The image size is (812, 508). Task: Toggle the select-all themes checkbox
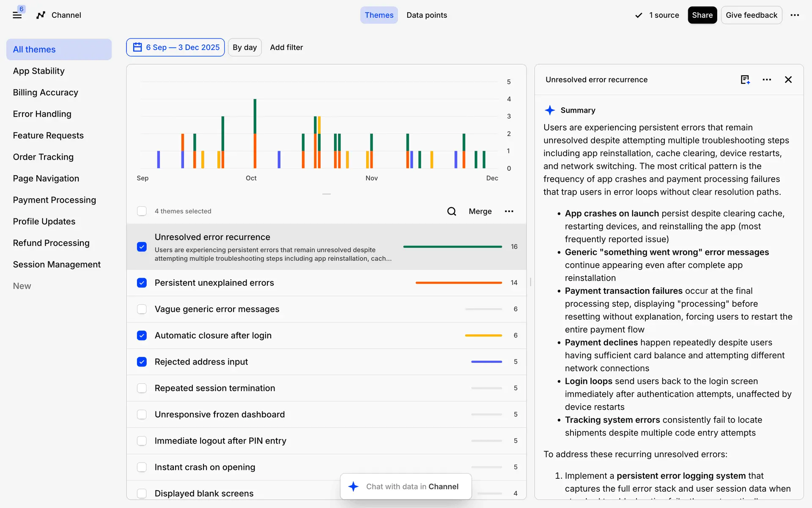pos(142,211)
